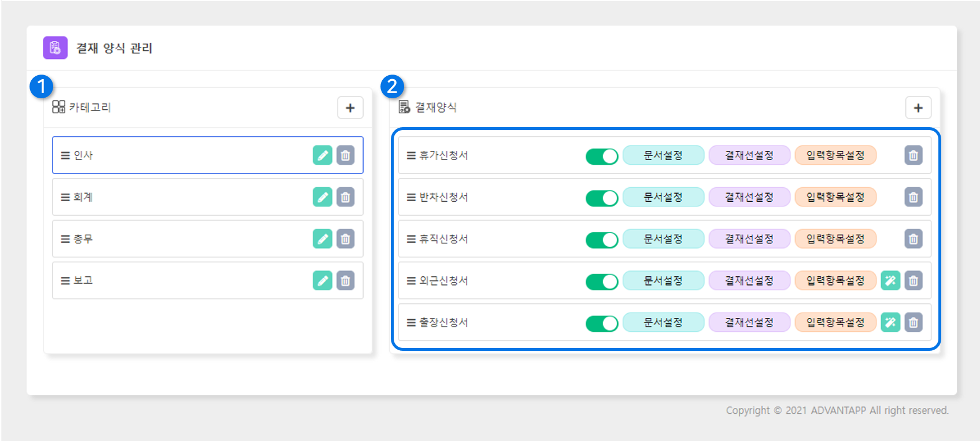980x441 pixels.
Task: Click the edit pencil icon for 인사 category
Action: (322, 155)
